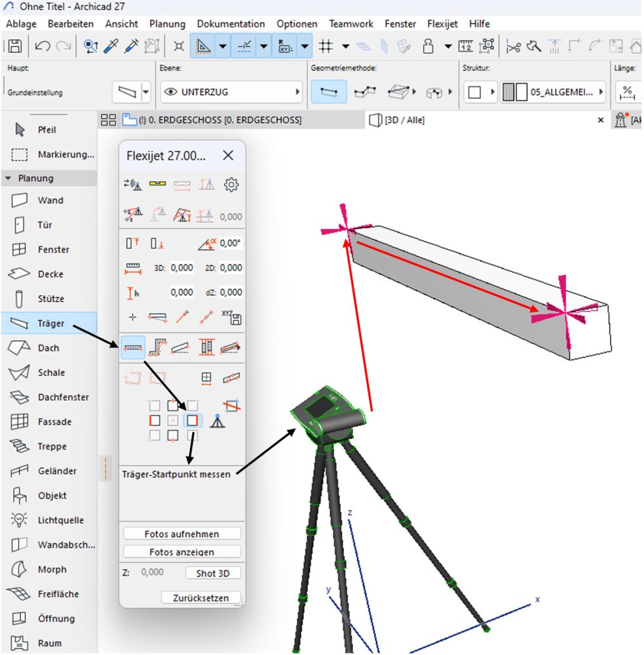Click Flexijet connect device icon
The width and height of the screenshot is (644, 655).
(133, 184)
